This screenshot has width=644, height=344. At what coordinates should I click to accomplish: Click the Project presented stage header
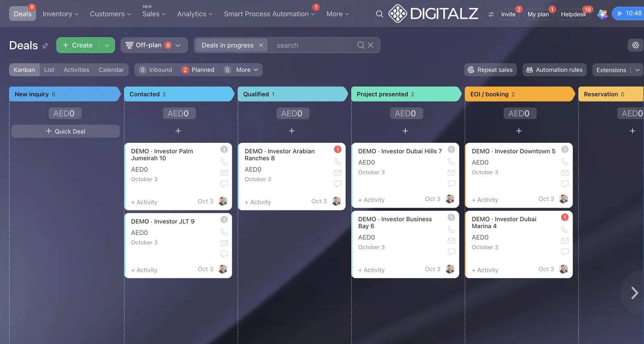[405, 94]
